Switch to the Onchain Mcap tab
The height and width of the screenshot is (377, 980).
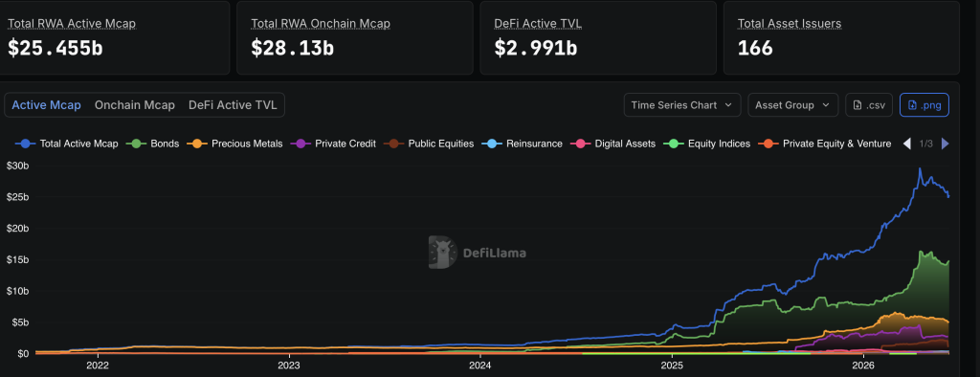pos(134,105)
